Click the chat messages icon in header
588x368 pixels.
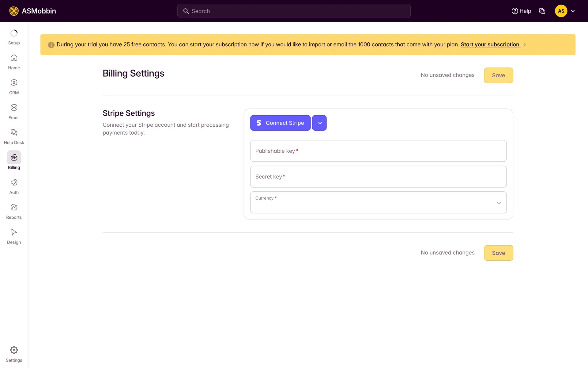pyautogui.click(x=542, y=11)
